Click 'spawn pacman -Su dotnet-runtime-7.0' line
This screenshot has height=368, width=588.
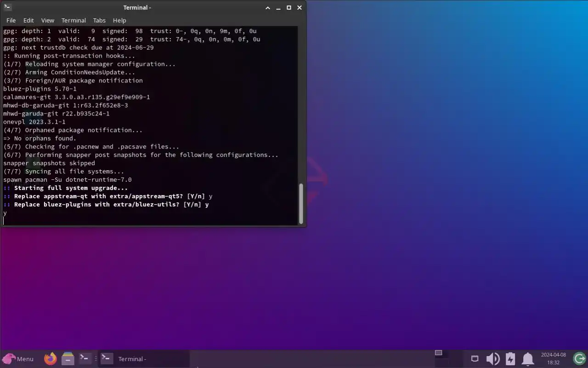coord(68,180)
